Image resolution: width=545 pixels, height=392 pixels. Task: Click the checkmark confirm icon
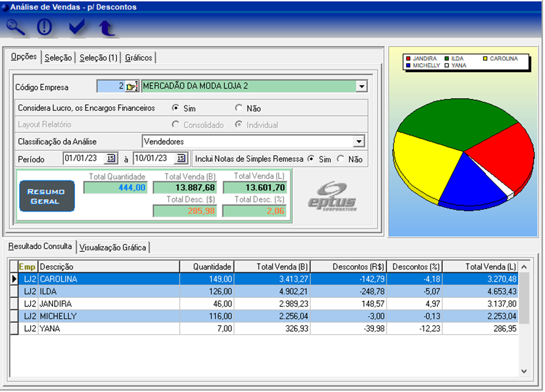(76, 28)
